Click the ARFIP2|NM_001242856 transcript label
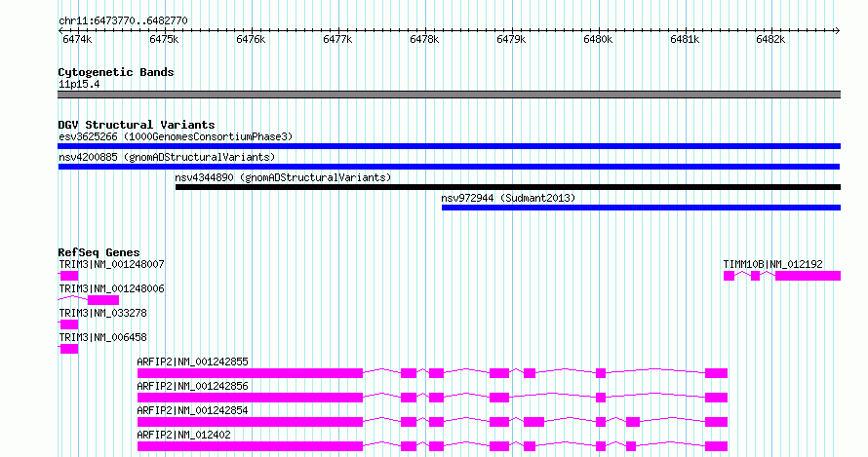Image resolution: width=868 pixels, height=457 pixels. click(193, 386)
